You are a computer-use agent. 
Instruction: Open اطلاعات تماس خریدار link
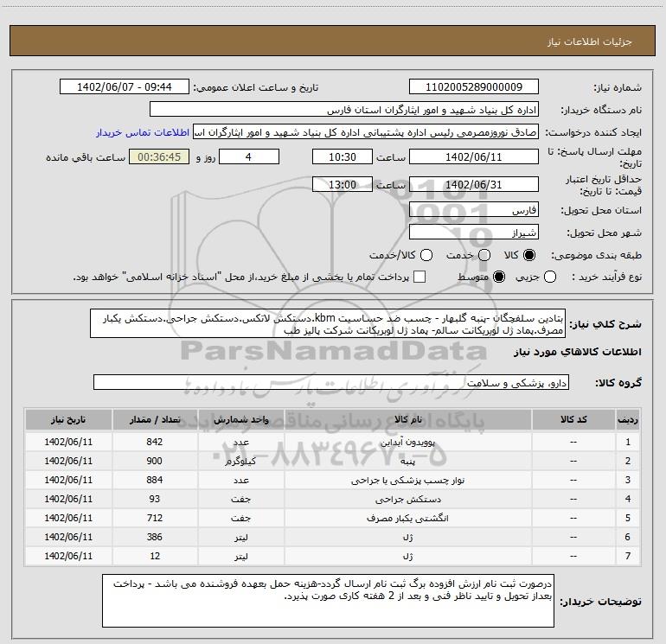click(x=143, y=132)
